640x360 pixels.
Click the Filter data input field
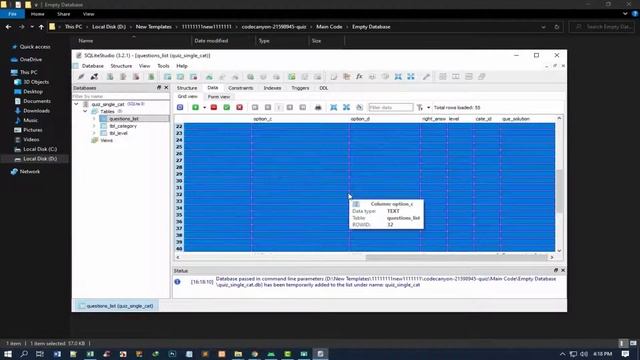[391, 107]
